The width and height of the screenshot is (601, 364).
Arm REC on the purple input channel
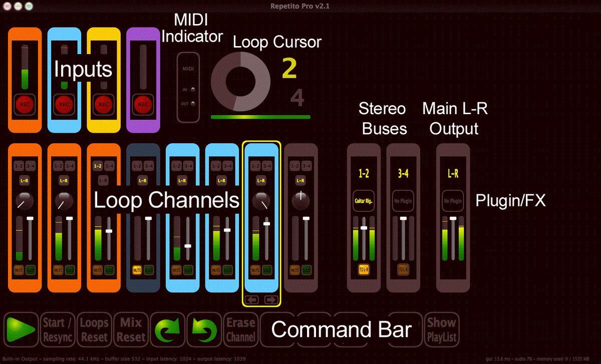coord(143,104)
